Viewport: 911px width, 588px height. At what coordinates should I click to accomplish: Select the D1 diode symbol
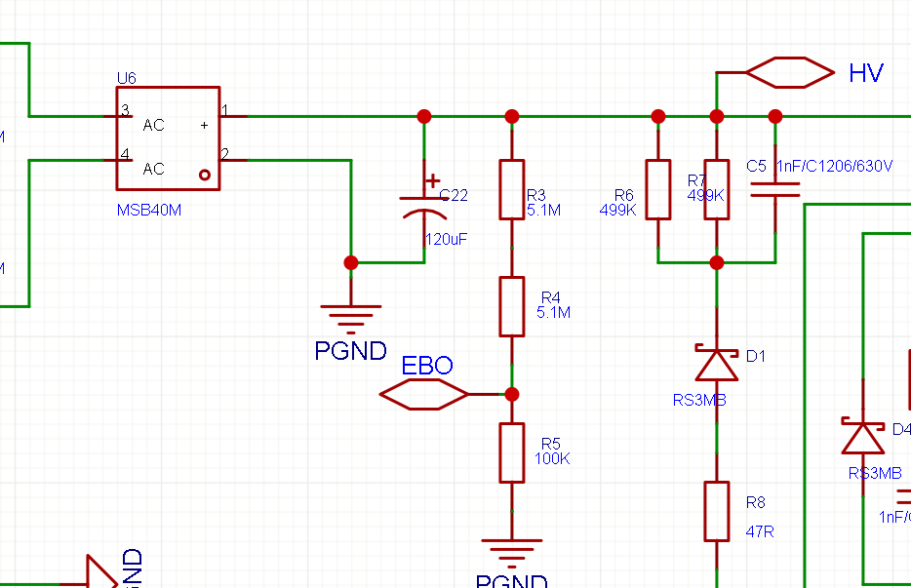pyautogui.click(x=717, y=363)
